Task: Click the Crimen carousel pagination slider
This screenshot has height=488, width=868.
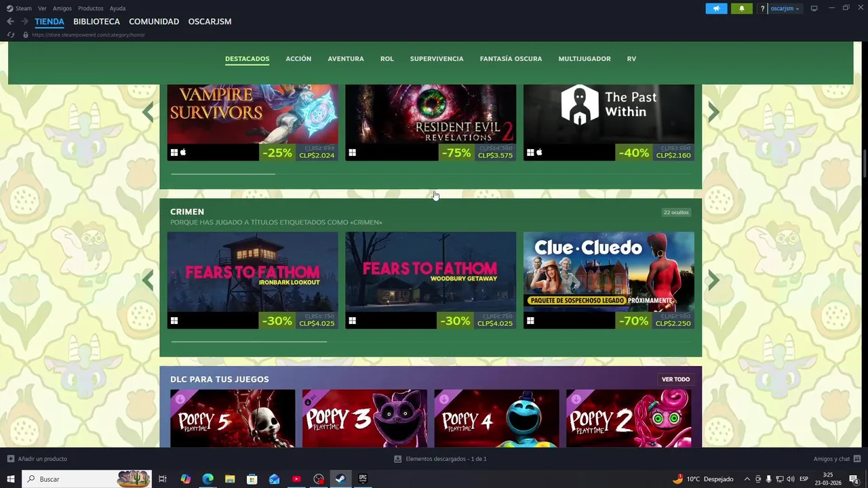Action: pos(249,342)
